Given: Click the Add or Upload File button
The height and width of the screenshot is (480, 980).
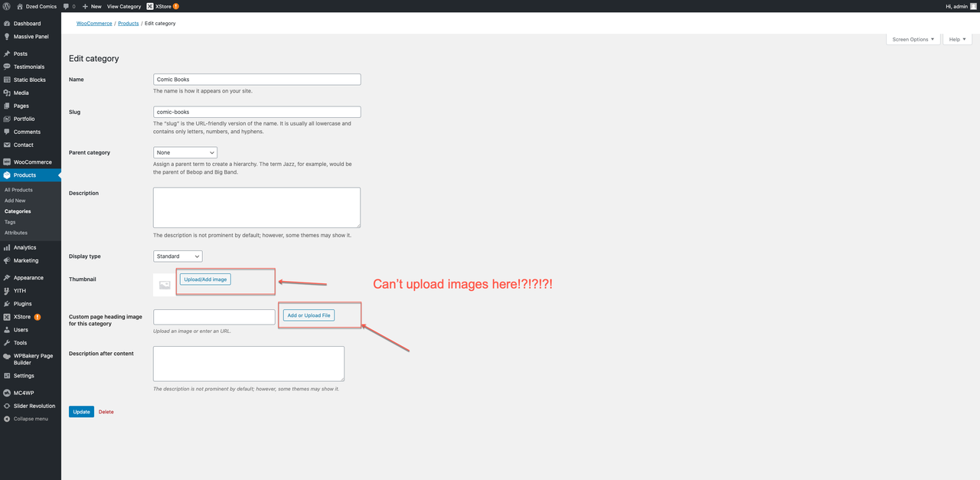Looking at the screenshot, I should [x=309, y=315].
